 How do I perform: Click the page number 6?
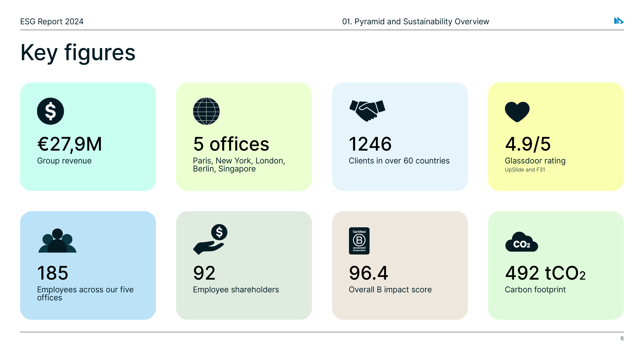click(x=622, y=339)
